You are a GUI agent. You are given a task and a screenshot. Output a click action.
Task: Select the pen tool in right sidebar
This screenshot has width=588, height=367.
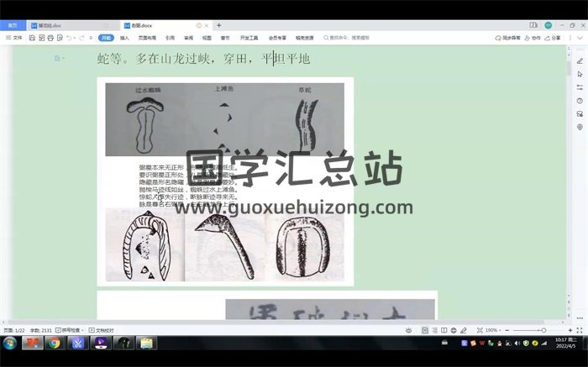(x=580, y=61)
